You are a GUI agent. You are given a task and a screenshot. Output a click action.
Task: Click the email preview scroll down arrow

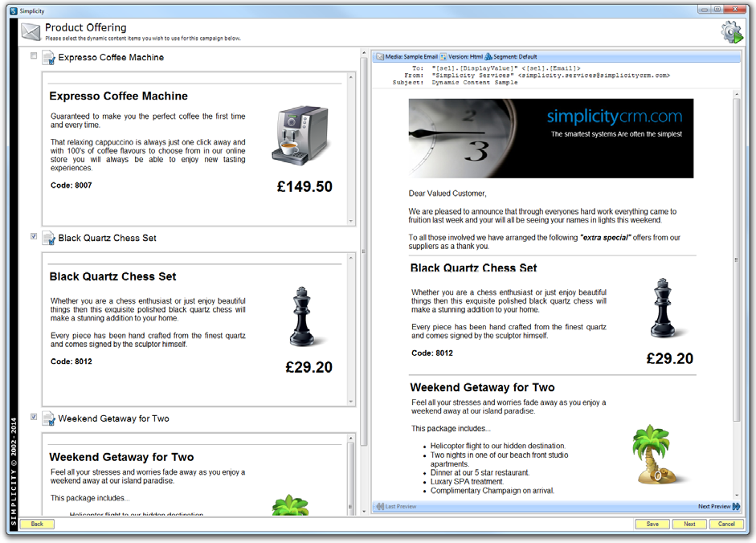pos(736,496)
